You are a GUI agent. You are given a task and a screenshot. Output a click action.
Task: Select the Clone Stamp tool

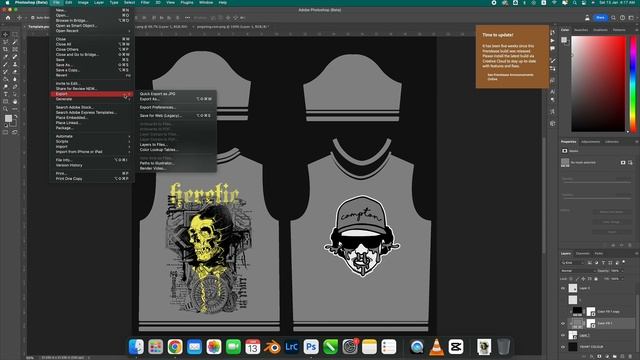(x=15, y=64)
